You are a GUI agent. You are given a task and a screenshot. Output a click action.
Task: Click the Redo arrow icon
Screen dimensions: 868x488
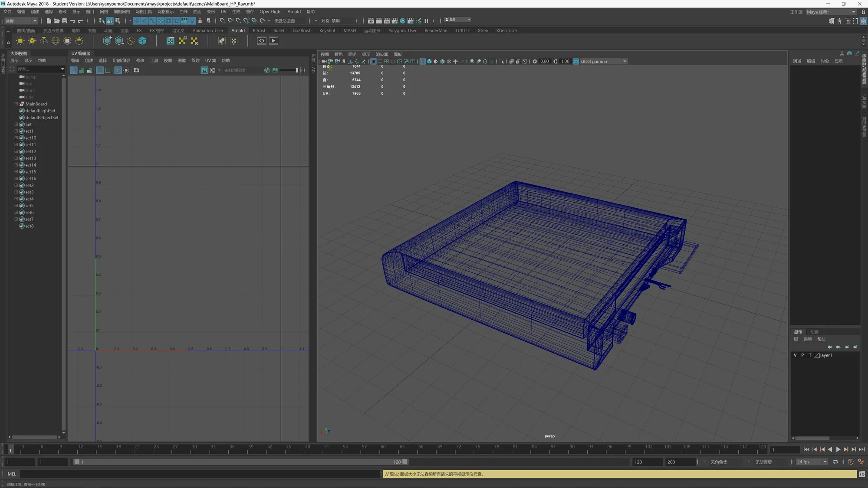[80, 21]
